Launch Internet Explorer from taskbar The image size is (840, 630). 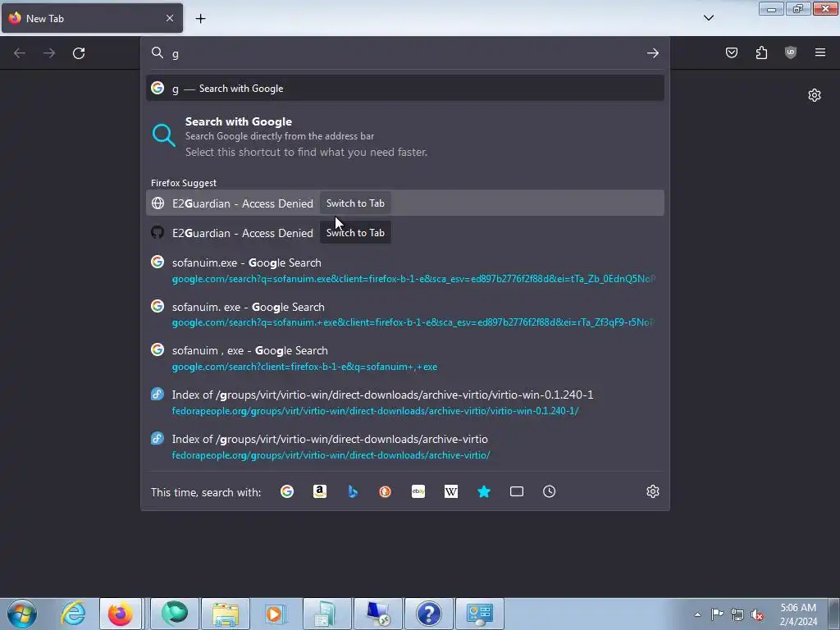tap(73, 614)
